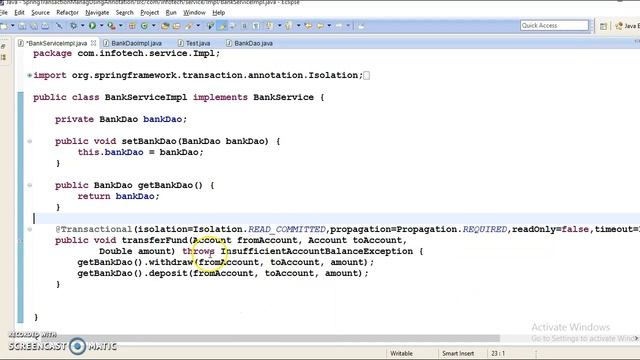Open the Run menu
The height and width of the screenshot is (360, 640).
(x=171, y=13)
